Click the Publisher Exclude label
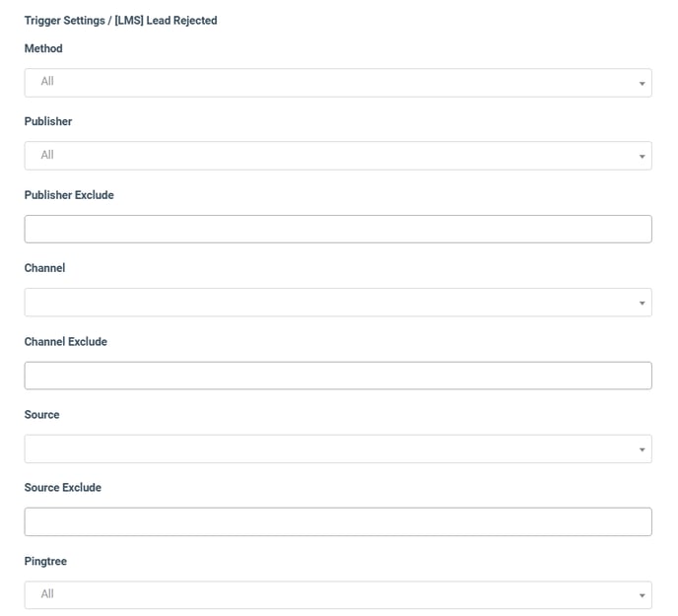The image size is (678, 616). (x=69, y=195)
